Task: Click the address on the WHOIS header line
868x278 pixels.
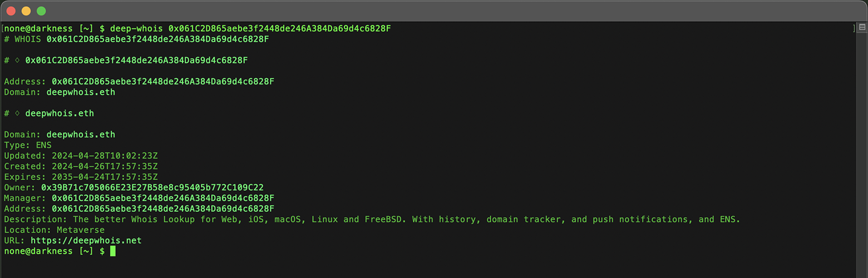Action: (x=157, y=39)
